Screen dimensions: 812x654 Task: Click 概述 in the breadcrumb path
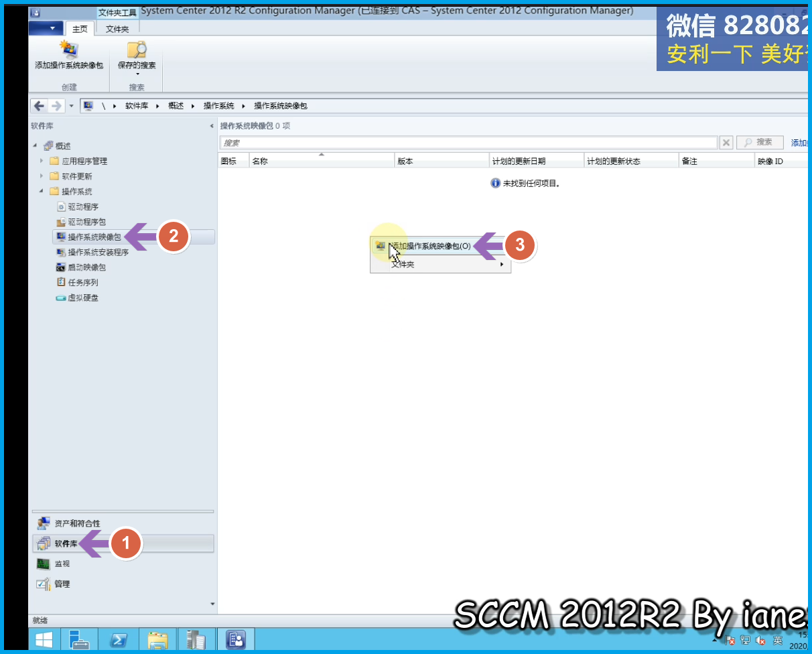click(x=176, y=106)
